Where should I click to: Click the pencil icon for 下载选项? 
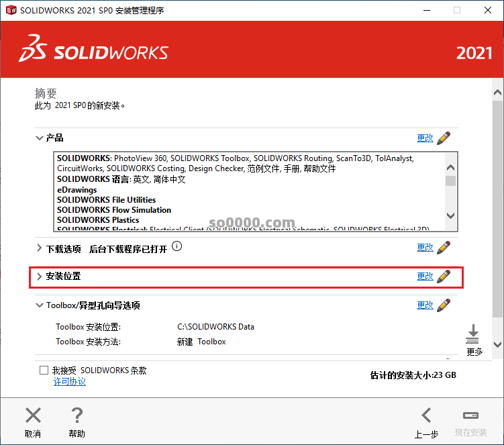[x=444, y=248]
